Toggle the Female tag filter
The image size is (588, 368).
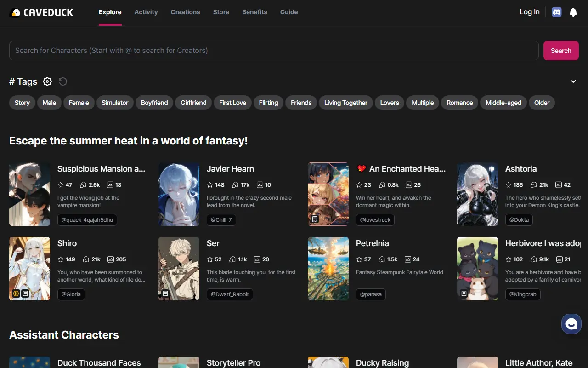[79, 103]
